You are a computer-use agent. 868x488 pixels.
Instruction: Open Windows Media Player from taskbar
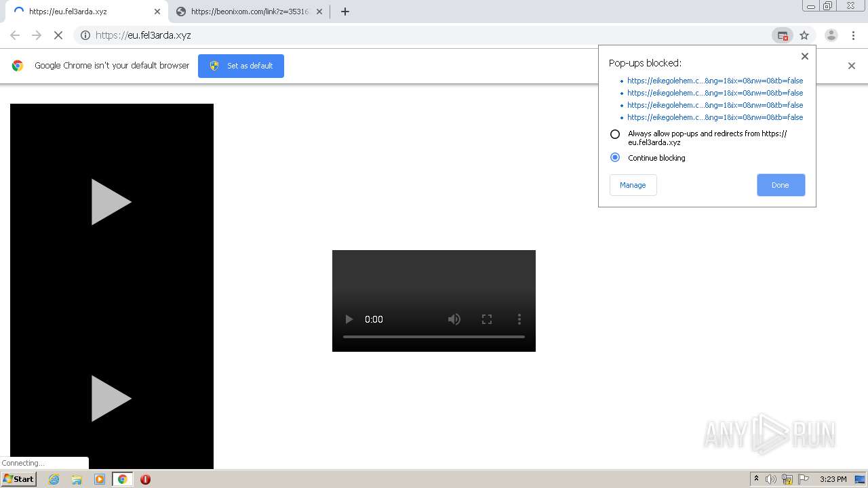click(x=100, y=479)
